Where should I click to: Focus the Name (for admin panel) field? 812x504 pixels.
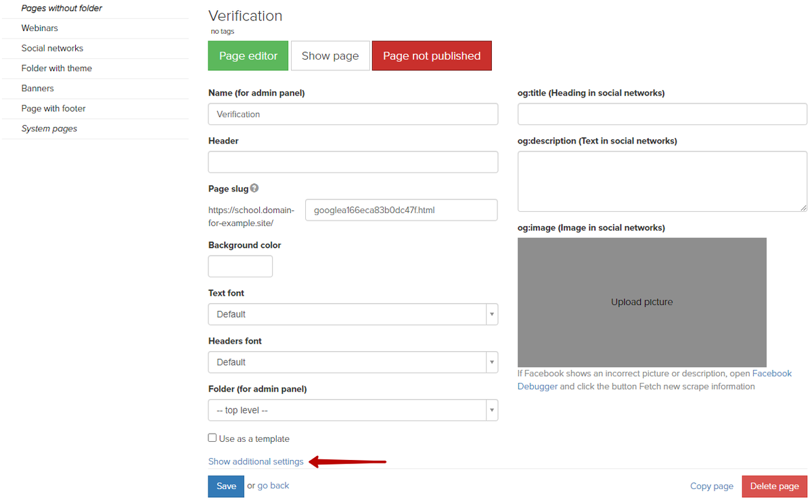coord(353,114)
